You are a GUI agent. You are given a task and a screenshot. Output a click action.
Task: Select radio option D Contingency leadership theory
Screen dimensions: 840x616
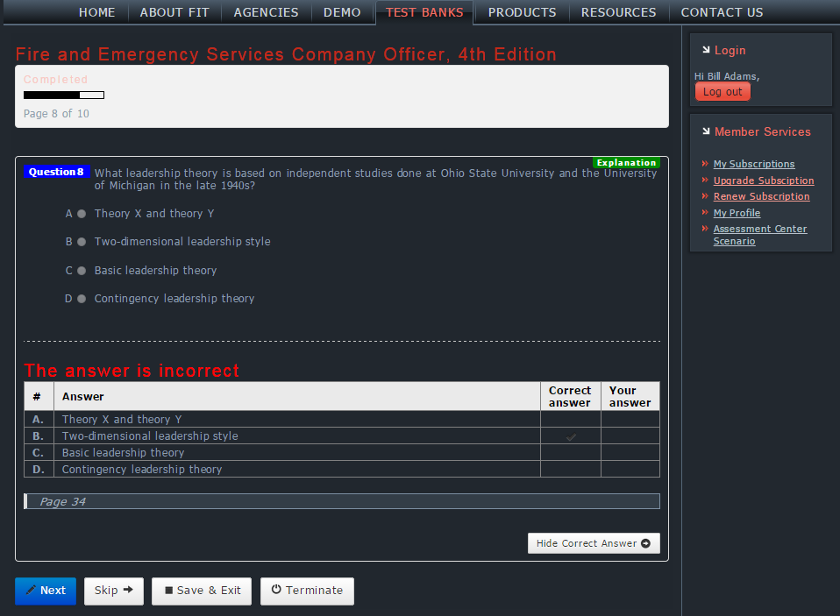coord(82,299)
